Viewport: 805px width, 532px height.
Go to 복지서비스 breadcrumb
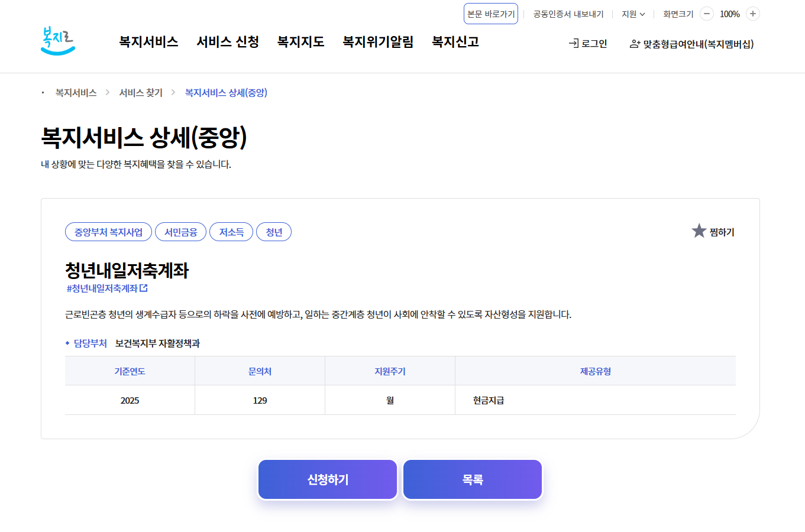[x=76, y=93]
